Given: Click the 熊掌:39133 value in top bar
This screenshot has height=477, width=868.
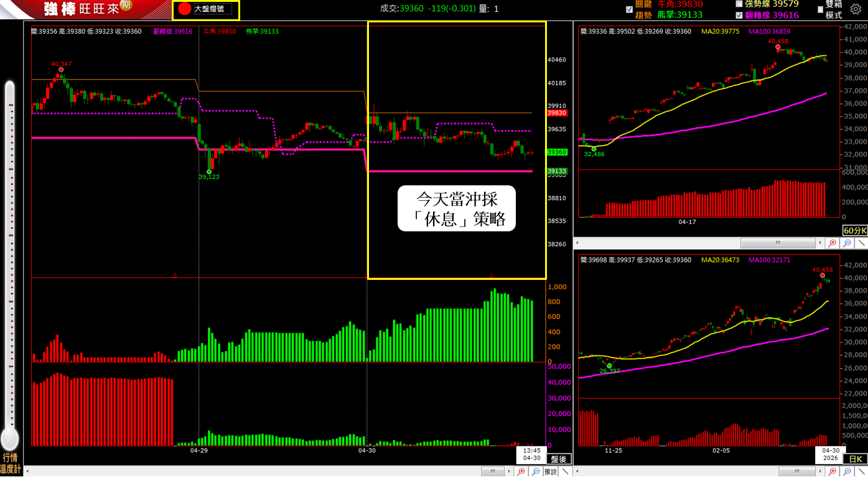Looking at the screenshot, I should coord(680,15).
